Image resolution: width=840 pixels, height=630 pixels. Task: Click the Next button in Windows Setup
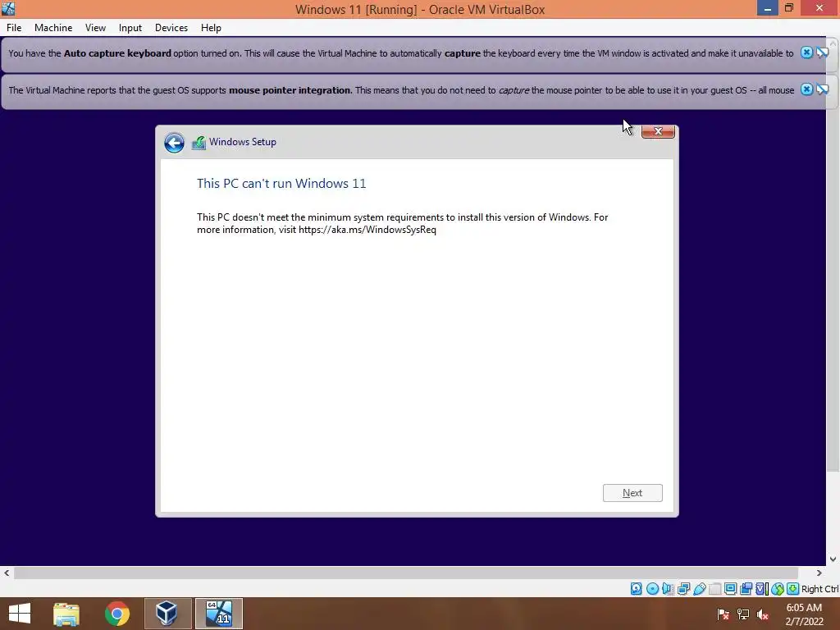click(632, 493)
